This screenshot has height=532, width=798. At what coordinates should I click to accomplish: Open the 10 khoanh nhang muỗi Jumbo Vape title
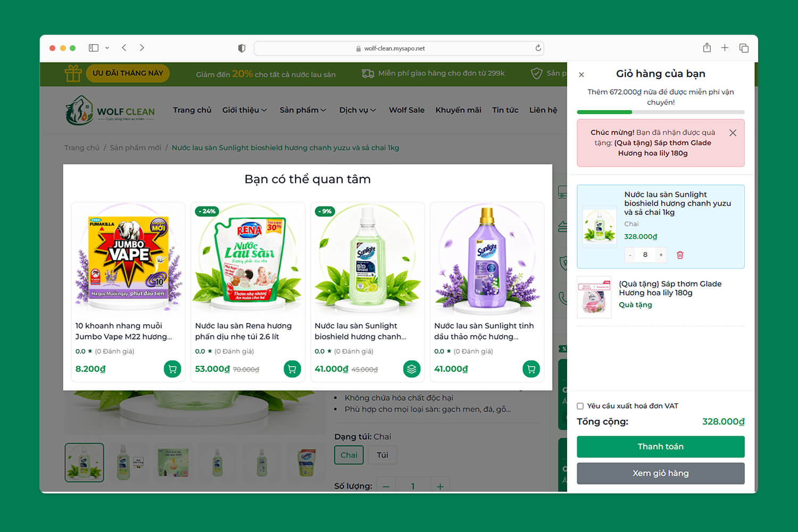pos(123,331)
